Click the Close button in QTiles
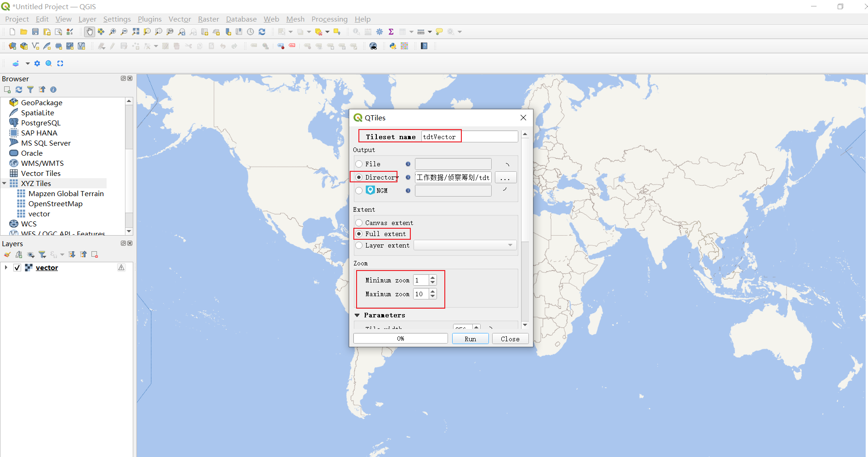This screenshot has width=868, height=457. click(x=510, y=339)
